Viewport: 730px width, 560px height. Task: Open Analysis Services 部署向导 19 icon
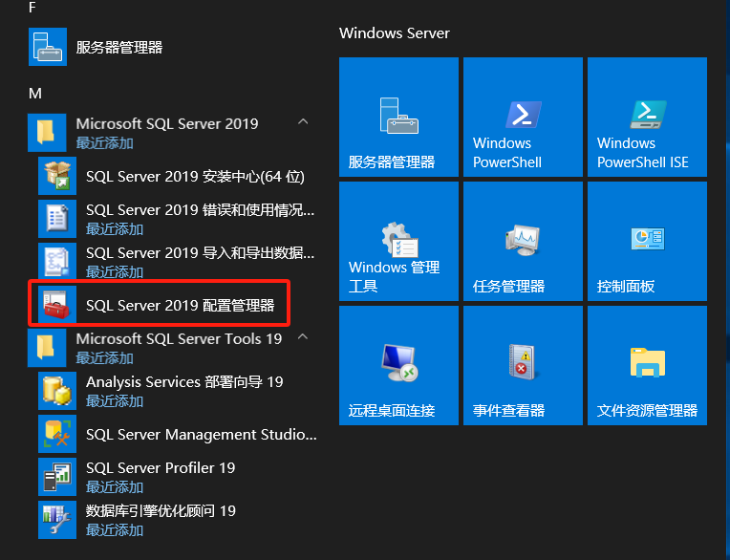56,391
